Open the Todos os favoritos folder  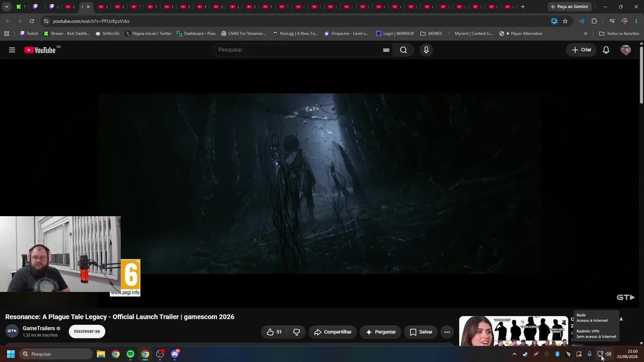(x=619, y=34)
